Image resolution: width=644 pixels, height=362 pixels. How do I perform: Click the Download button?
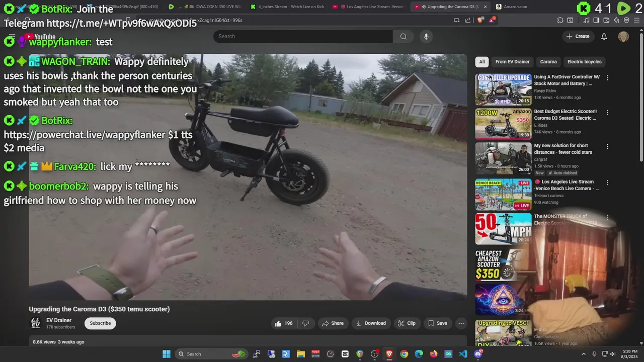tap(371, 323)
